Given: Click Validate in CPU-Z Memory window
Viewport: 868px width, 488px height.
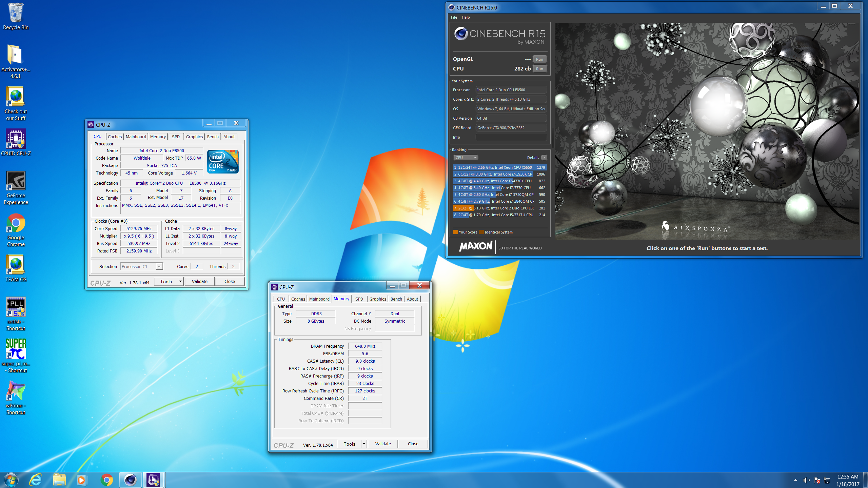Looking at the screenshot, I should 383,444.
